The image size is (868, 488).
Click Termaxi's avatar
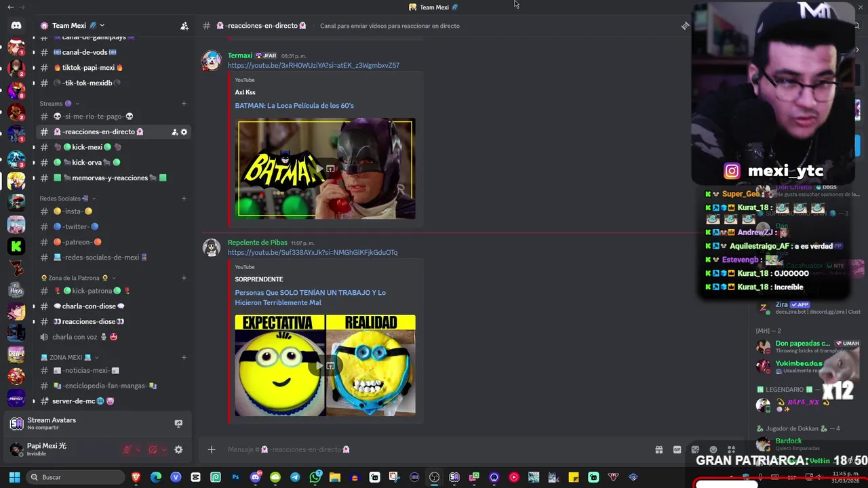pyautogui.click(x=212, y=60)
